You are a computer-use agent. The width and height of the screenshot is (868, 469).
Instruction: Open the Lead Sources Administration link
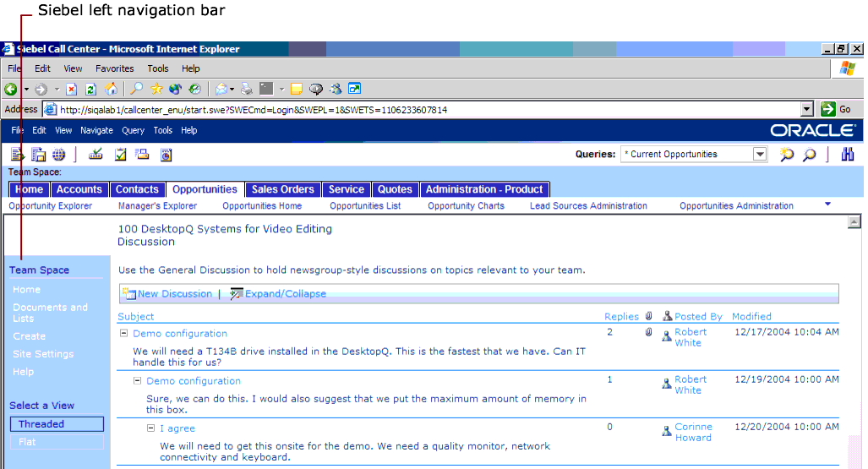coord(588,206)
